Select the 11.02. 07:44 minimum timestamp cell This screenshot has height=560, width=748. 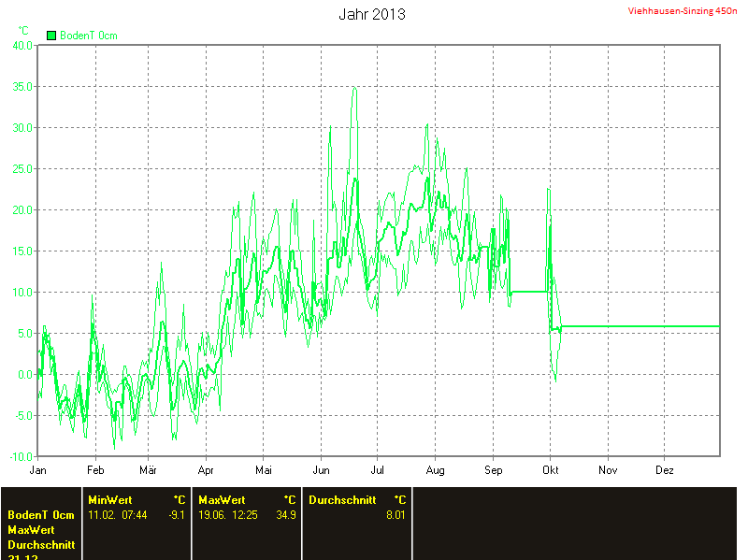point(117,515)
